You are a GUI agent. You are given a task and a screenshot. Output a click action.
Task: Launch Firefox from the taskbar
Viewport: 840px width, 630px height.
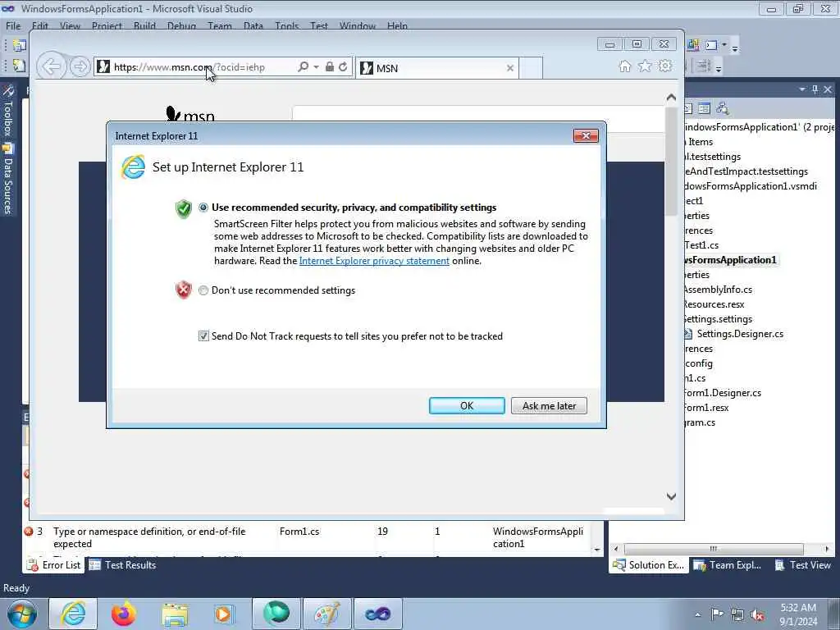click(124, 614)
